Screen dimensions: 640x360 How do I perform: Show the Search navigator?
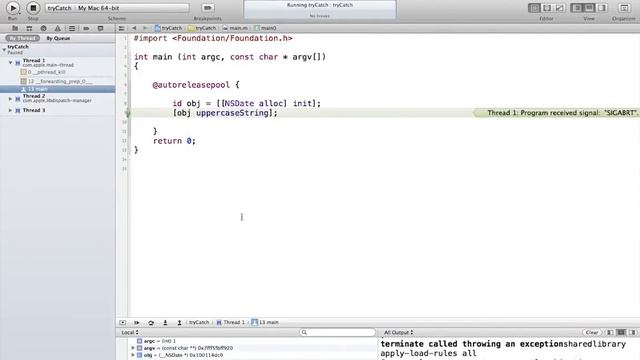point(44,28)
